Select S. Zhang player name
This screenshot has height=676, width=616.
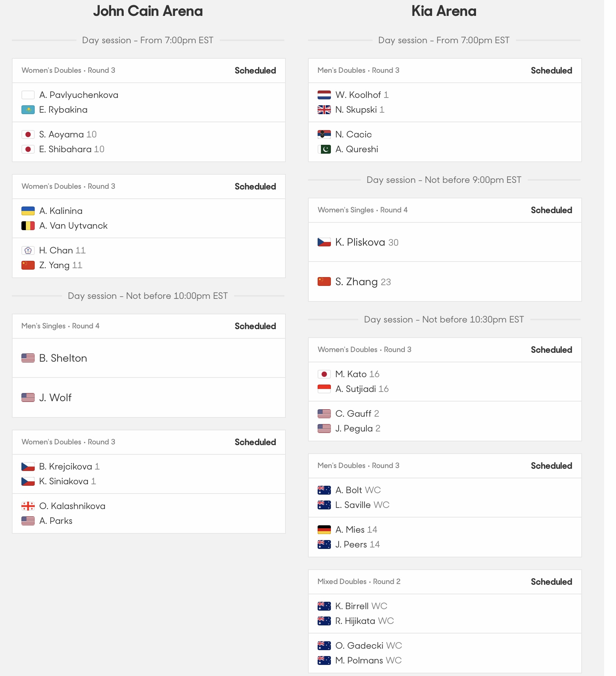(356, 282)
